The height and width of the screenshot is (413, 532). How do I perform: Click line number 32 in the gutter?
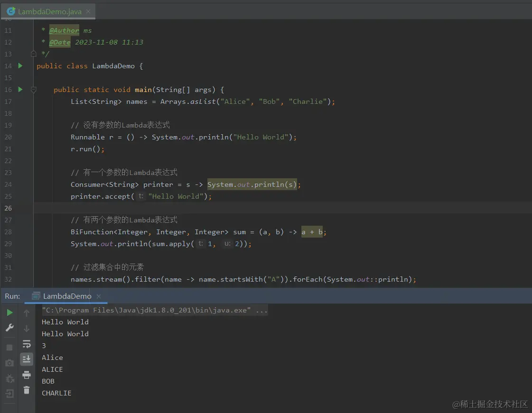click(x=8, y=279)
